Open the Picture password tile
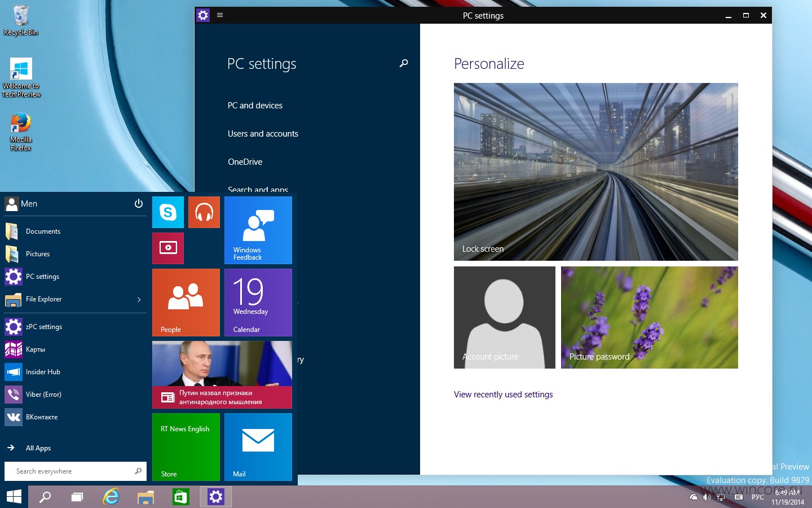This screenshot has width=812, height=508. pyautogui.click(x=650, y=317)
